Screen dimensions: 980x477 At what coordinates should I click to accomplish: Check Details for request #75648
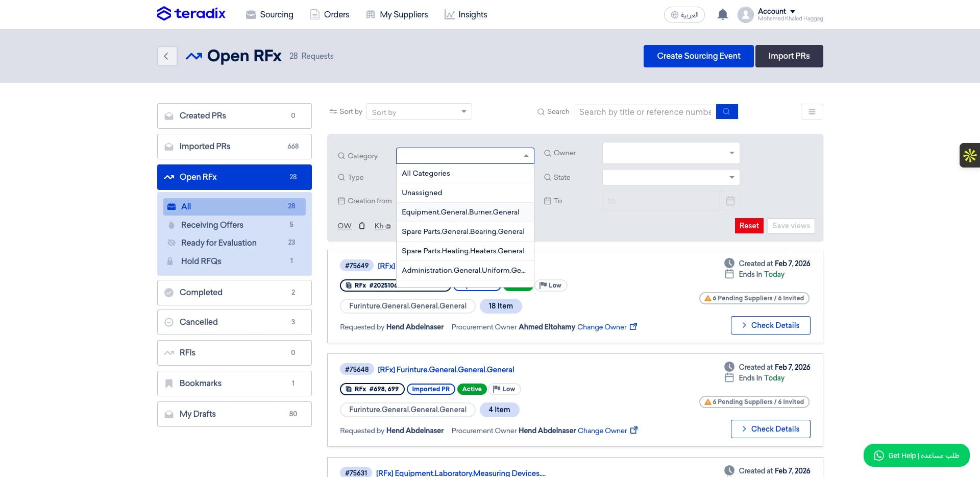click(770, 429)
